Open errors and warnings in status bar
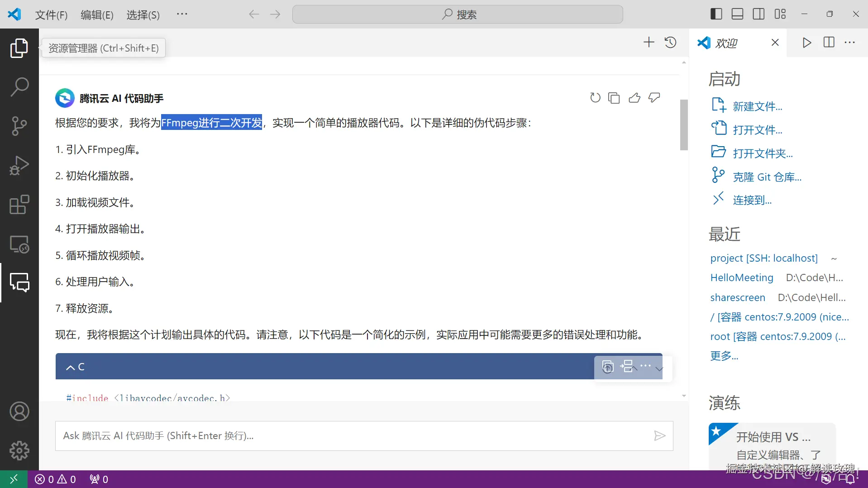The image size is (868, 488). point(55,479)
